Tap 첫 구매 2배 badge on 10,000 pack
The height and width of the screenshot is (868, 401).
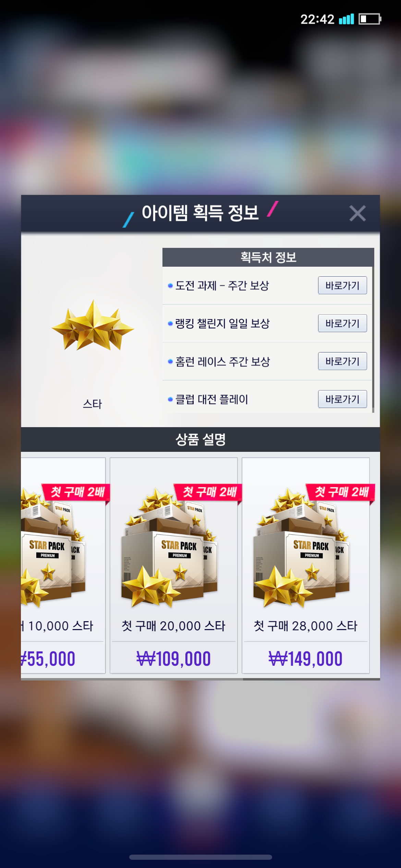click(x=76, y=492)
